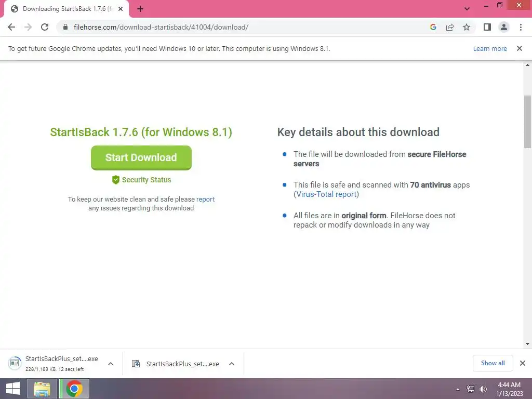Open the Chrome three-dot menu
Screen dimensions: 532x399
[x=521, y=27]
